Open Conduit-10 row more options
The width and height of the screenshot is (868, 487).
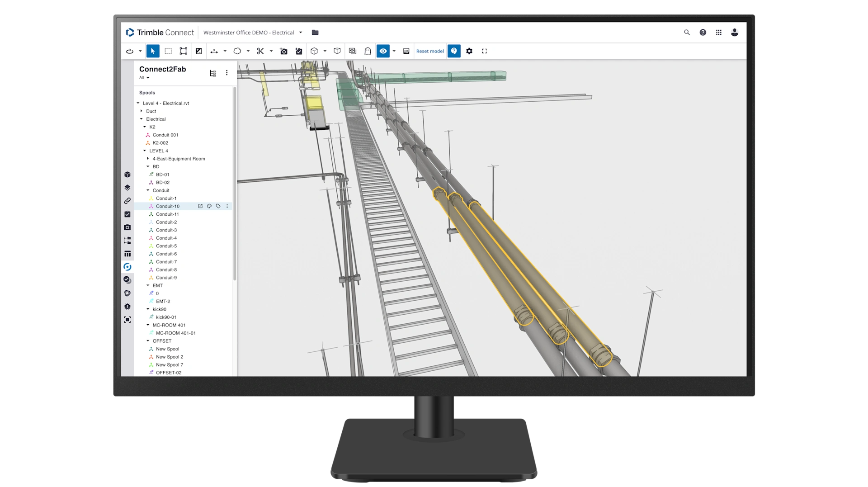pos(227,206)
